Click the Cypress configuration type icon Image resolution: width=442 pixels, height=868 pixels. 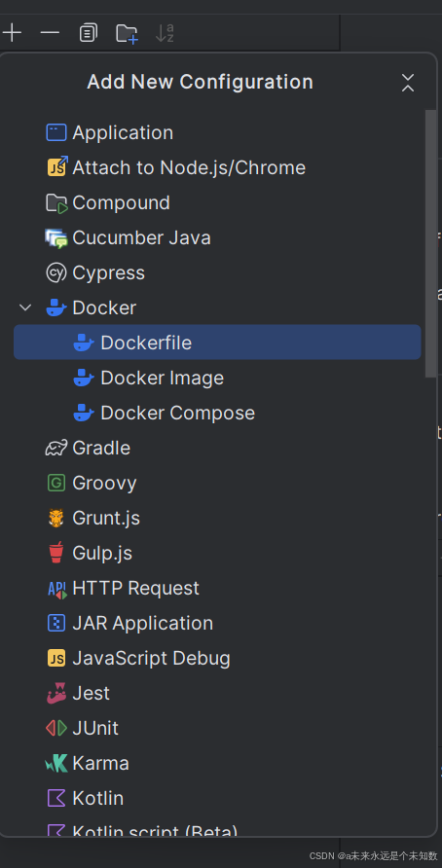click(x=56, y=272)
